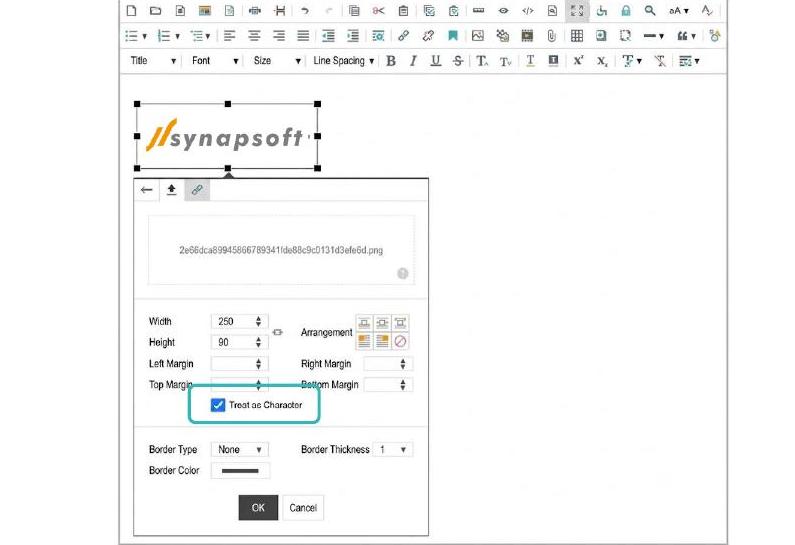The width and height of the screenshot is (795, 545).
Task: Align text left
Action: [x=230, y=35]
